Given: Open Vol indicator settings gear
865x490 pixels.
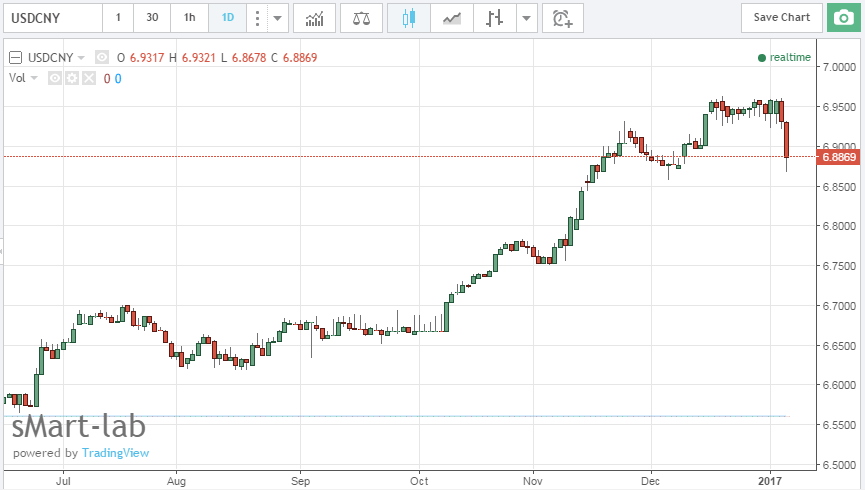Looking at the screenshot, I should point(72,78).
